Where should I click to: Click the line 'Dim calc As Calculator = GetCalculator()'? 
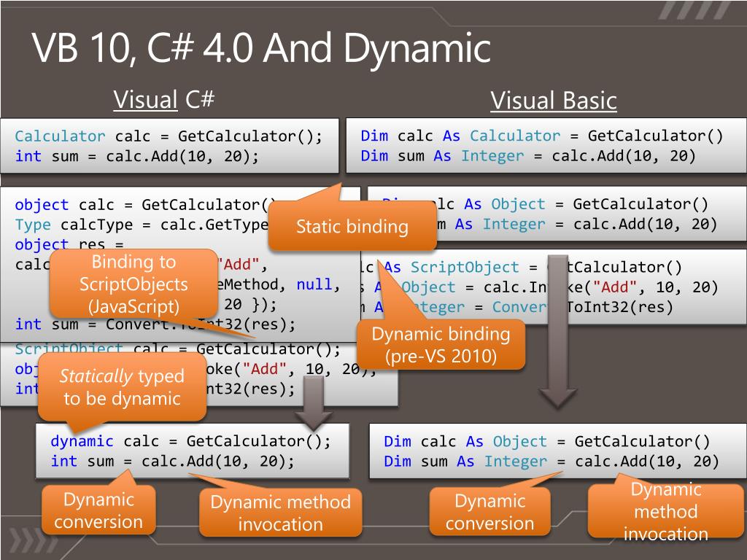(x=542, y=136)
